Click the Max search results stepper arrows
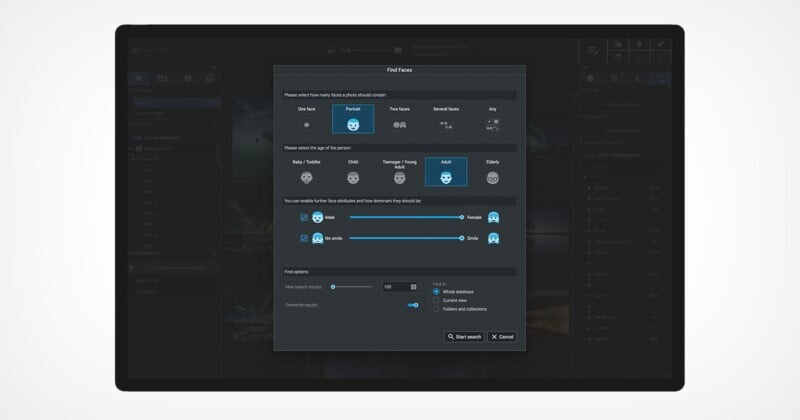Viewport: 800px width, 420px height. pyautogui.click(x=413, y=287)
